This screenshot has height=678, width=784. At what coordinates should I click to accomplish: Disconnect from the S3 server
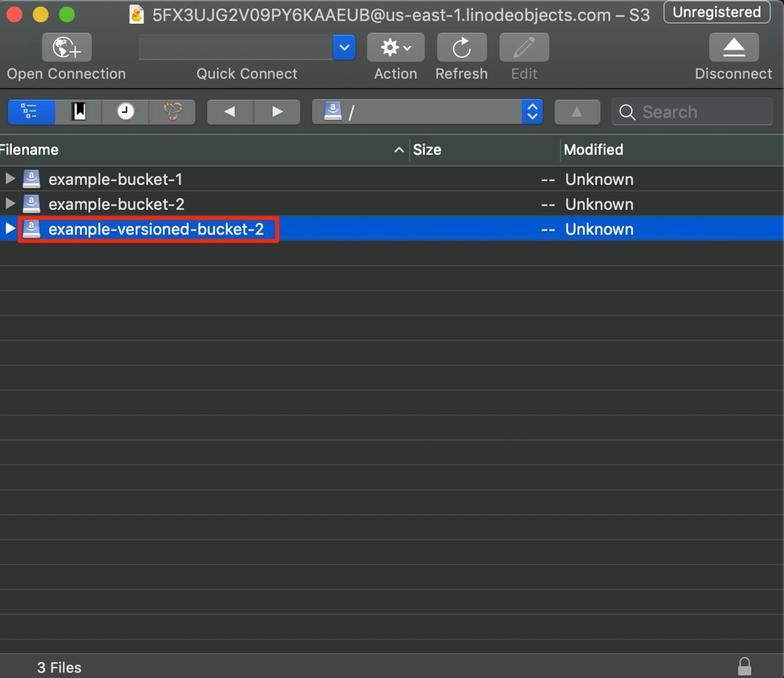[x=733, y=47]
